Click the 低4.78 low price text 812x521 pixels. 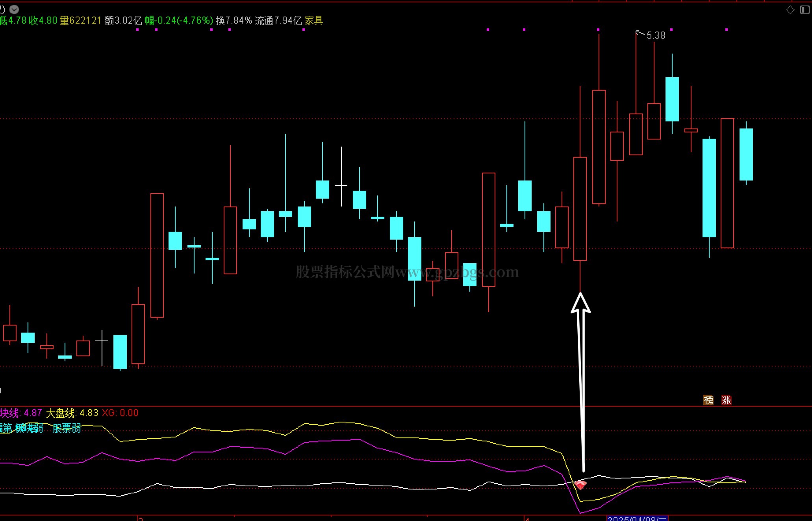tap(13, 20)
